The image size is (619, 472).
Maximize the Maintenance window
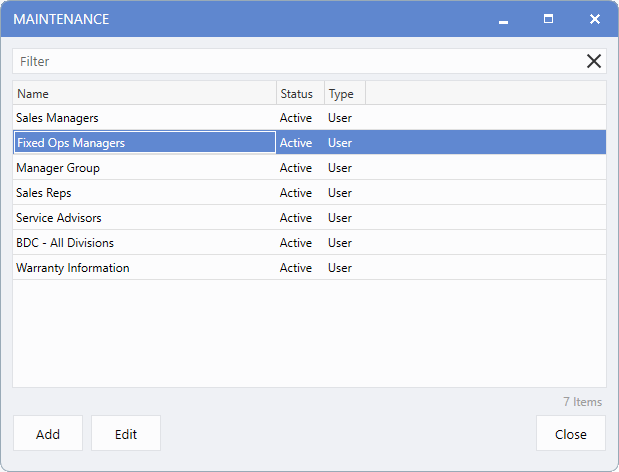(548, 19)
